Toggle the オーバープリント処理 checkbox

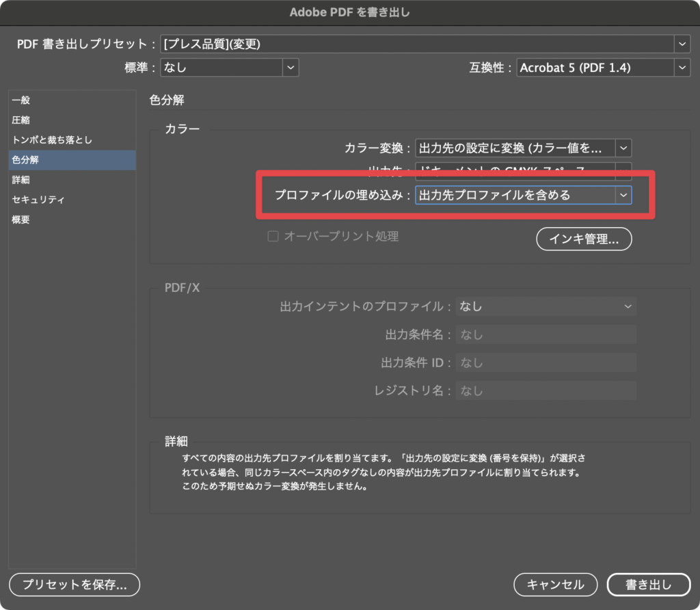tap(273, 237)
